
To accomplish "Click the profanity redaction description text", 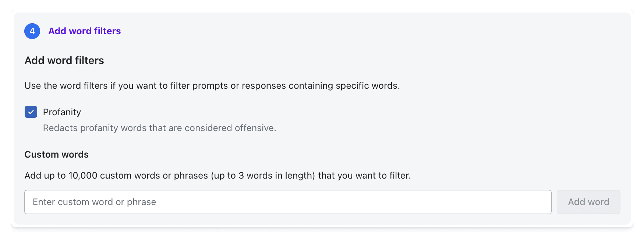I will pyautogui.click(x=159, y=128).
